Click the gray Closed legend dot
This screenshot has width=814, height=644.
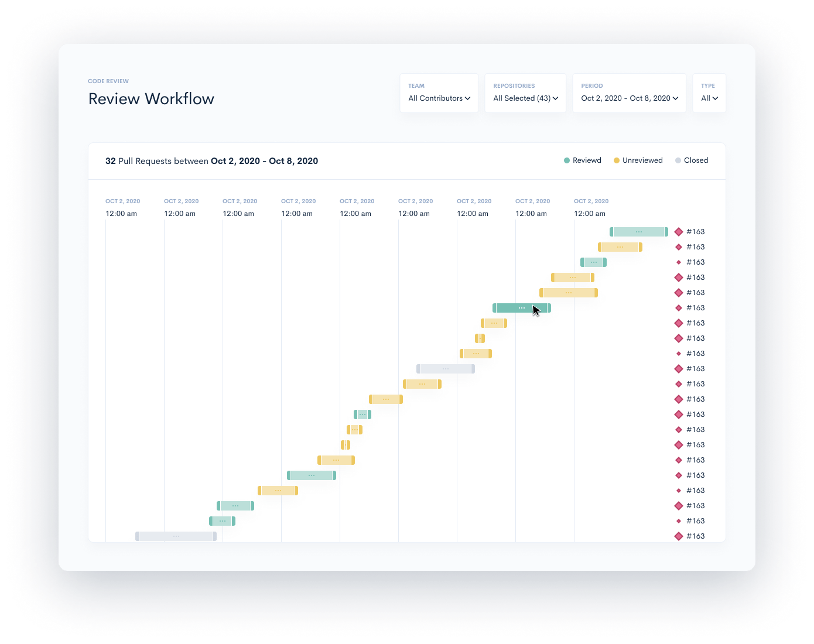click(677, 160)
